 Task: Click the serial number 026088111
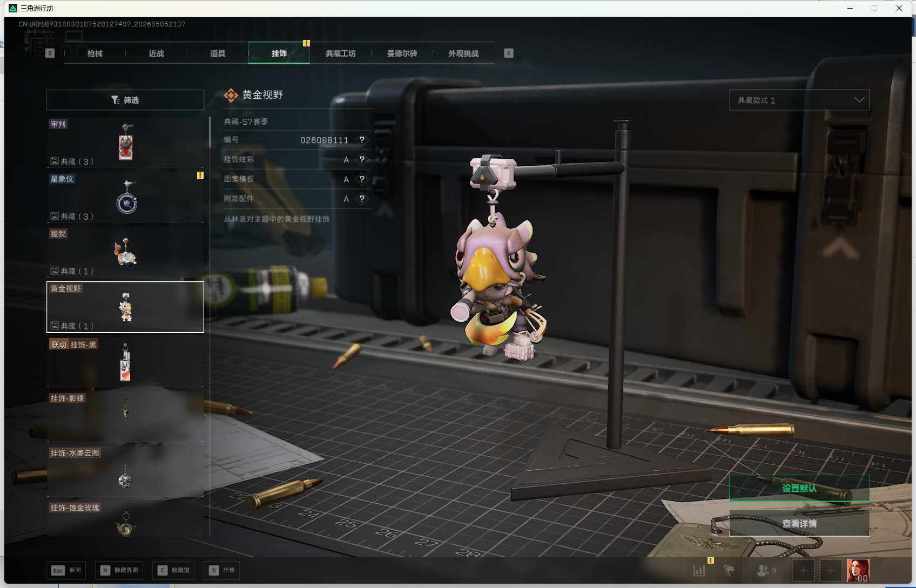324,140
